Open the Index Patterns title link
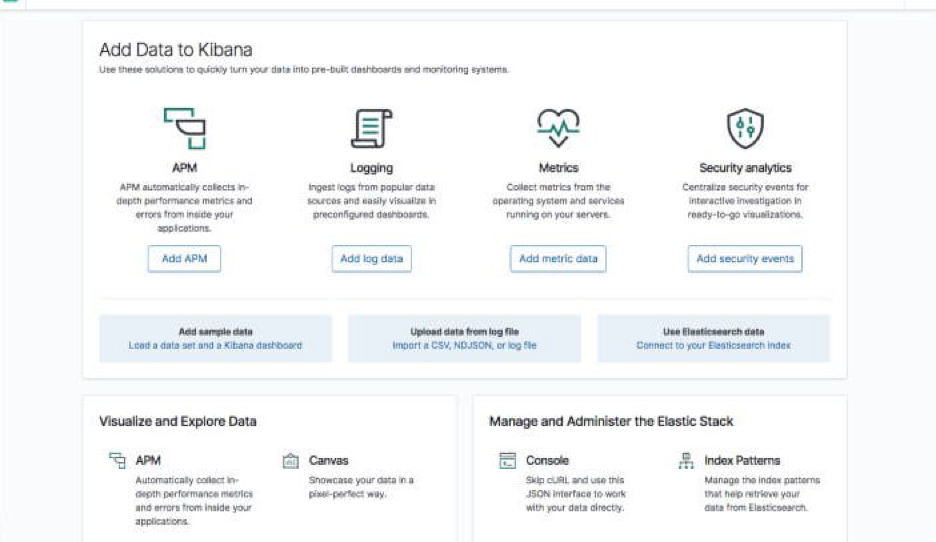Viewport: 936px width, 542px height. (x=742, y=460)
